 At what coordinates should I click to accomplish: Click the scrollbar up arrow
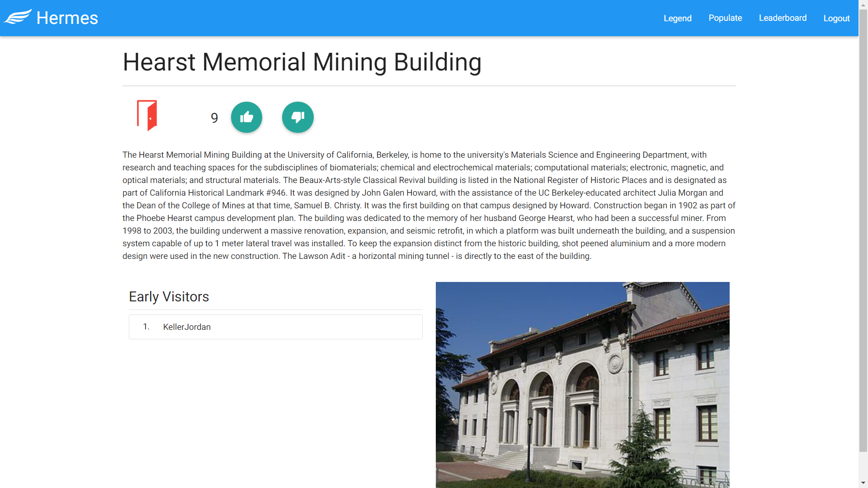863,4
